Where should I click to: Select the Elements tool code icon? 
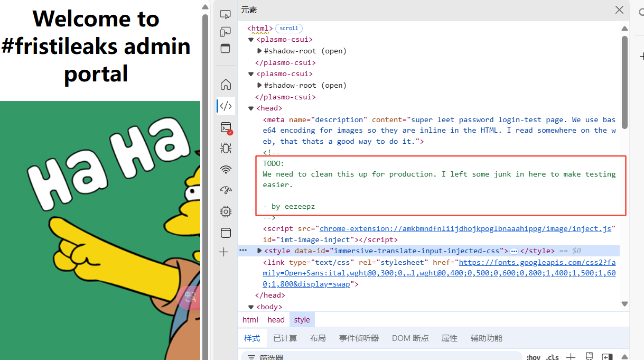coord(226,106)
